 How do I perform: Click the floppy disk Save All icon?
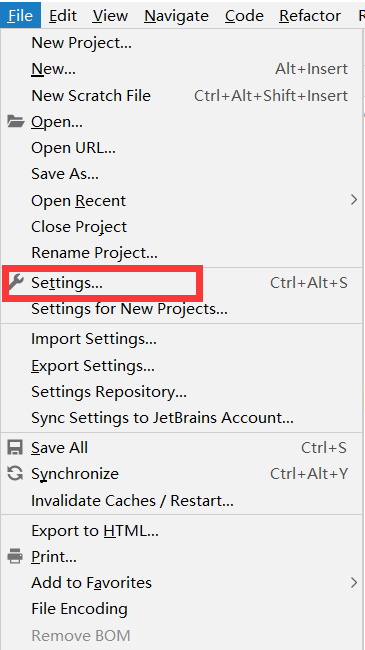[x=15, y=448]
